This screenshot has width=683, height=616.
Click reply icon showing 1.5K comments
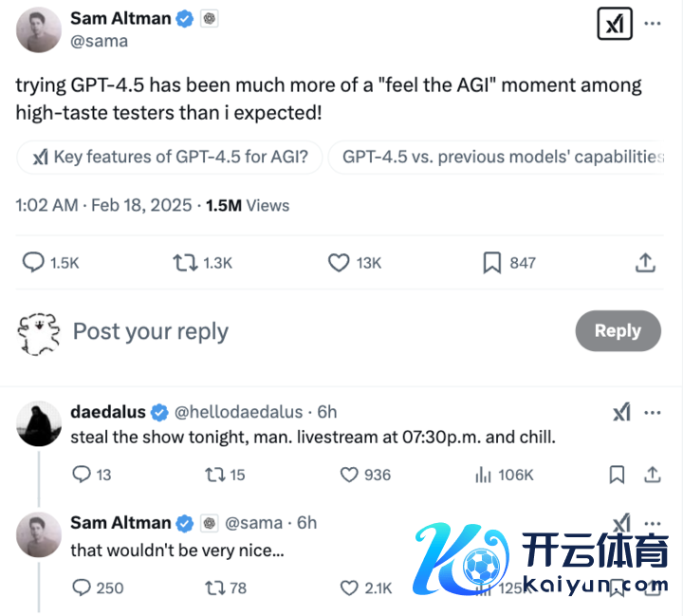pos(33,263)
